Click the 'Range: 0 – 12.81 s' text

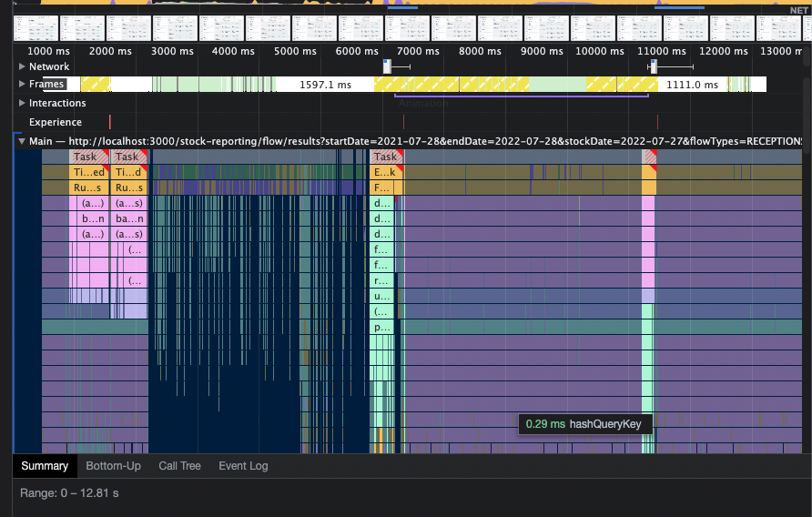click(69, 493)
